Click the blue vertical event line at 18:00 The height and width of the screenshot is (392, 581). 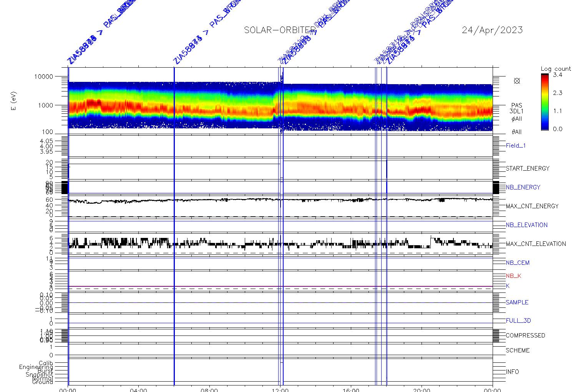(x=387, y=226)
